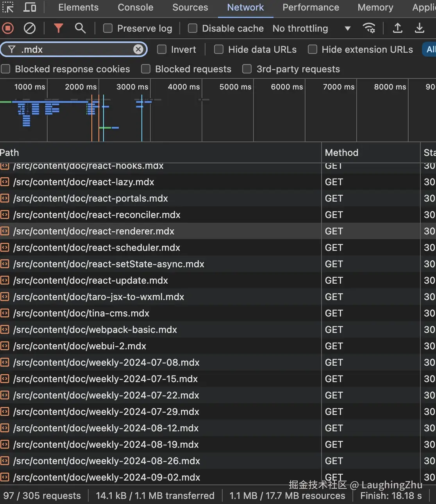Image resolution: width=436 pixels, height=504 pixels.
Task: Select the weekly-2024-08-19.mdx request row
Action: [218, 445]
